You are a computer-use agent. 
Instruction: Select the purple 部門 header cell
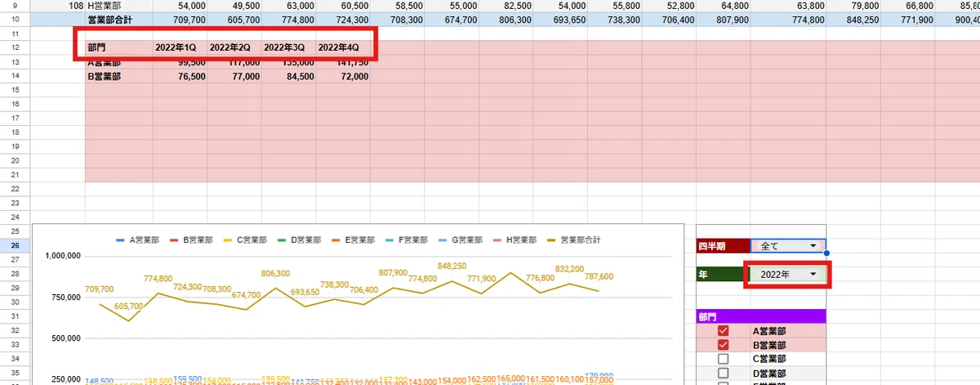761,317
